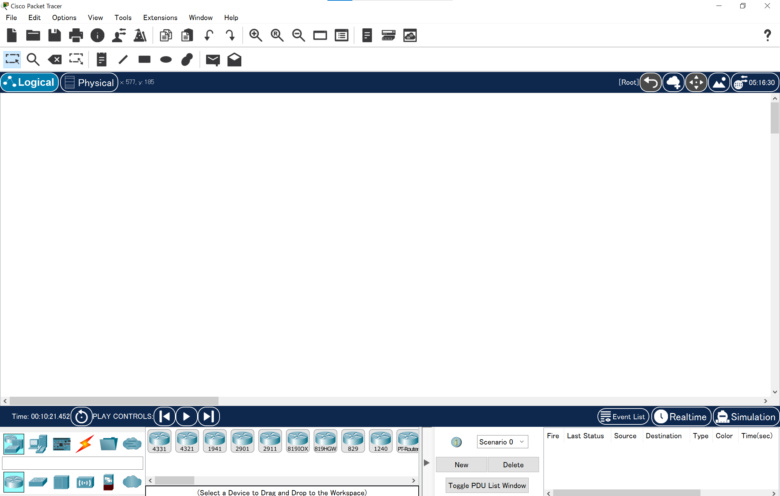Click the Save floppy disk icon
The height and width of the screenshot is (496, 780).
[54, 35]
